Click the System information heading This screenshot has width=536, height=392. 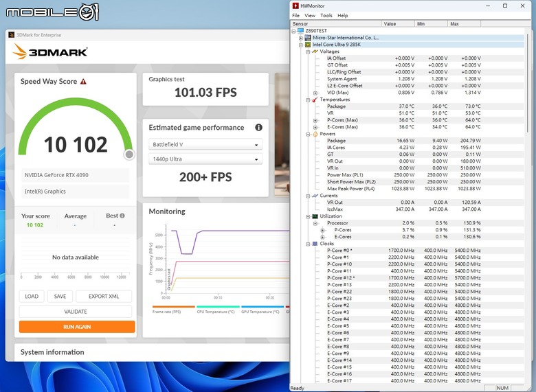point(52,352)
